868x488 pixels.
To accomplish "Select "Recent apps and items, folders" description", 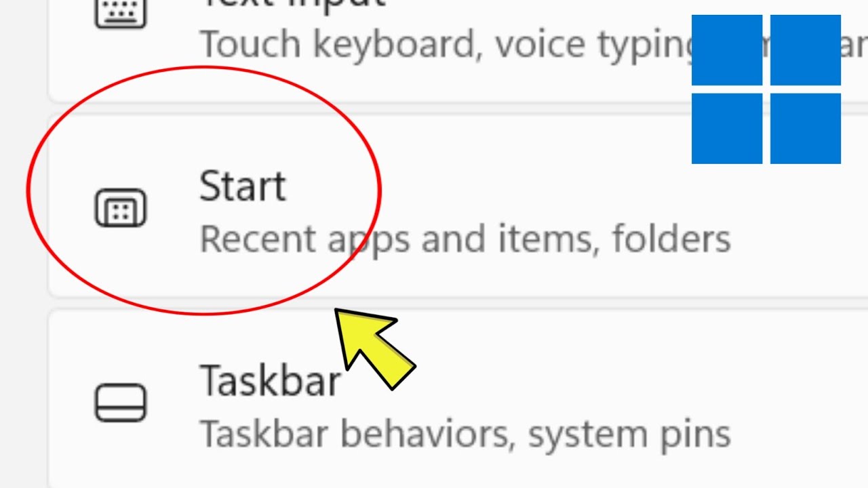I will 465,239.
